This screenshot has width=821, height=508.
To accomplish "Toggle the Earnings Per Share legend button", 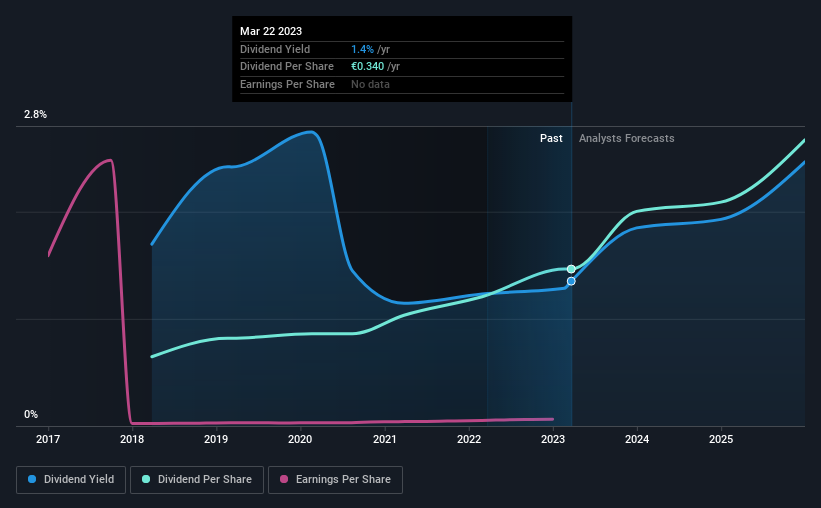I will coord(335,480).
